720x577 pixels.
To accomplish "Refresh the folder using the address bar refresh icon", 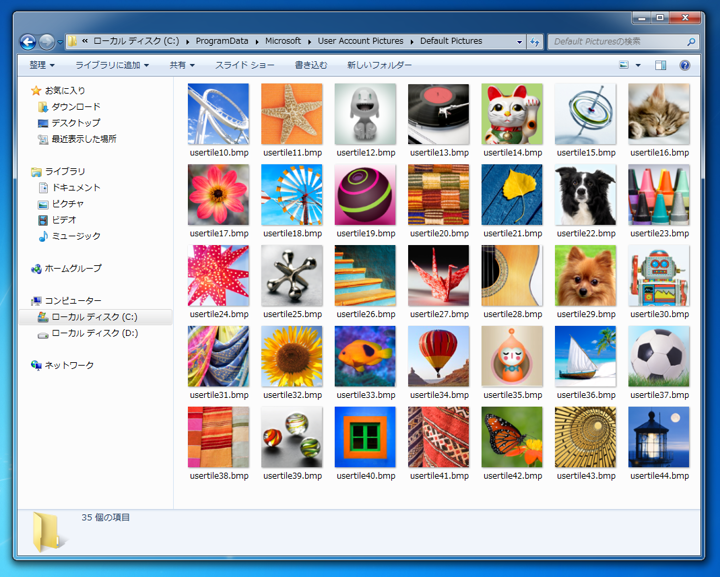I will tap(535, 42).
